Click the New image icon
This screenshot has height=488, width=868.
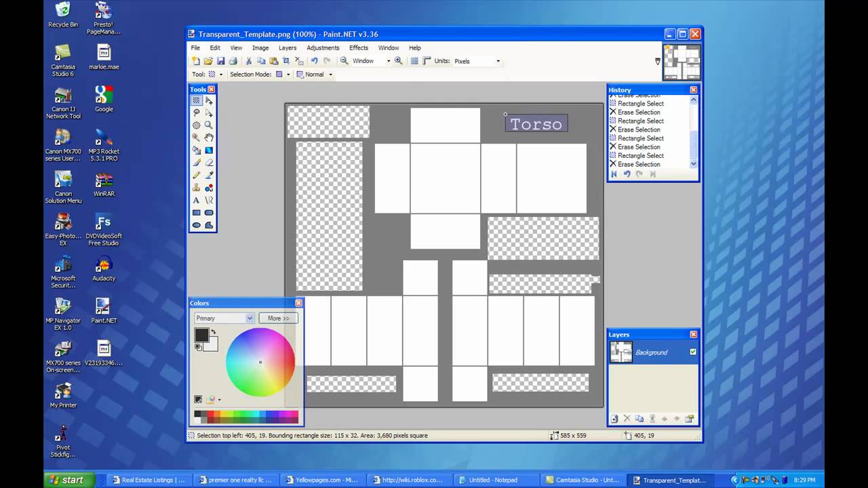tap(196, 61)
